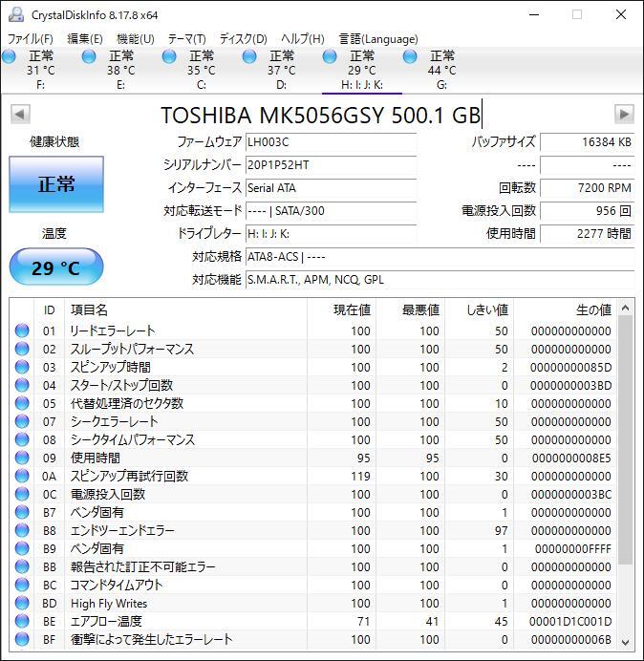Click the blue 正常 health status button
The width and height of the screenshot is (644, 661).
56,184
